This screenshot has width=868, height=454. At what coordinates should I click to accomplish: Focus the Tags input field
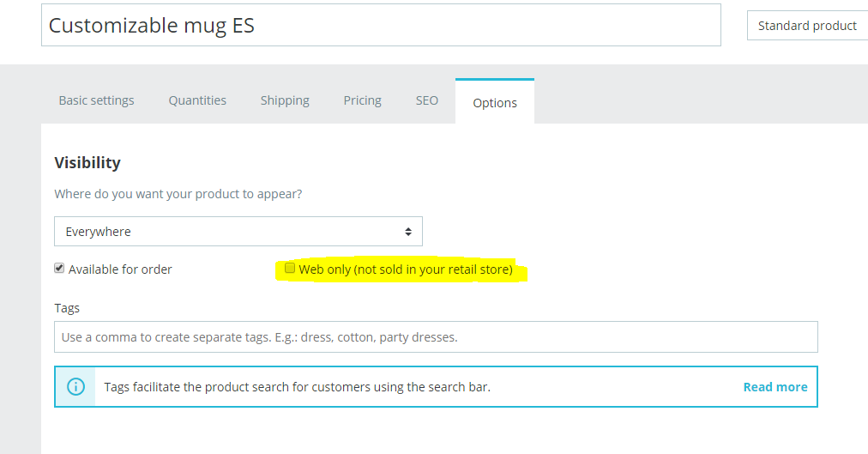click(436, 337)
